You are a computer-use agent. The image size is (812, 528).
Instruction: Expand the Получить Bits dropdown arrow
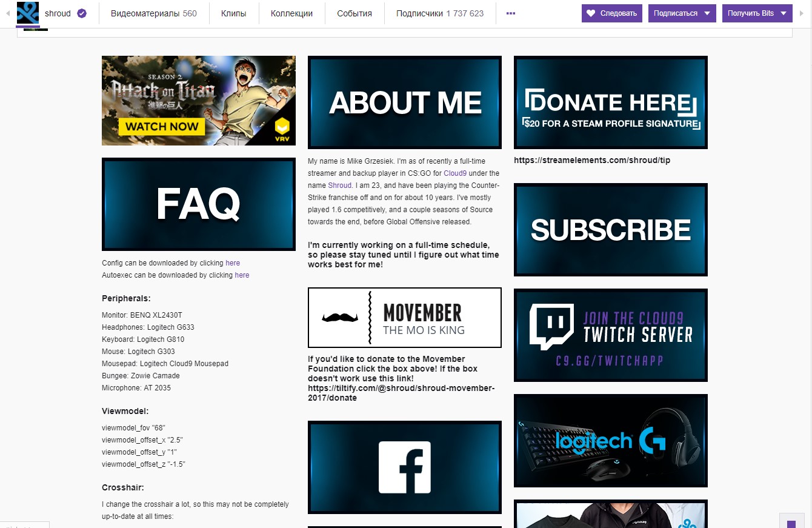[x=784, y=13]
